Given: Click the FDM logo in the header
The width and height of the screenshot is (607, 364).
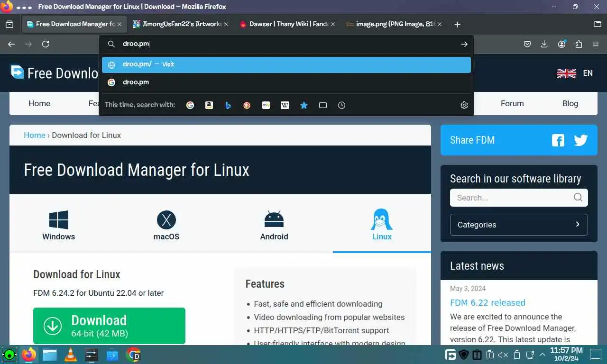Looking at the screenshot, I should (x=17, y=72).
